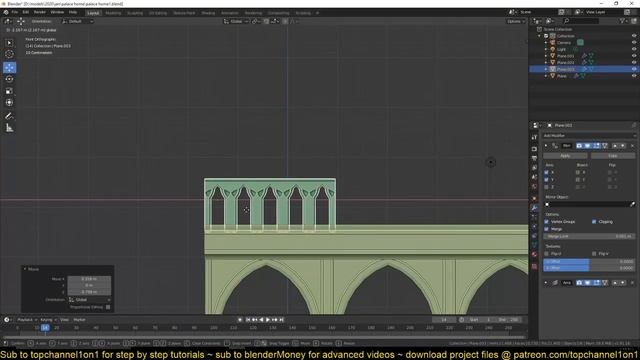Open the Global transform orientation dropdown
Image resolution: width=640 pixels, height=360 pixels.
click(236, 21)
